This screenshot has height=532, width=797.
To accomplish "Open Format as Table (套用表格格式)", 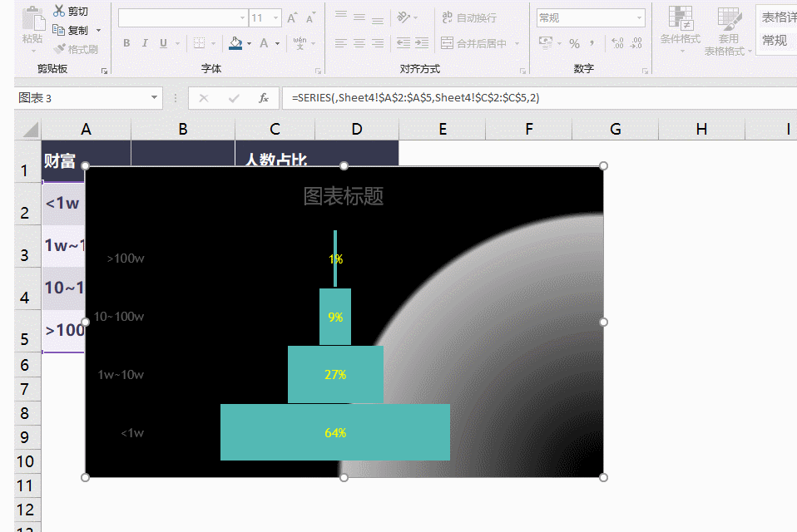I will pyautogui.click(x=729, y=31).
